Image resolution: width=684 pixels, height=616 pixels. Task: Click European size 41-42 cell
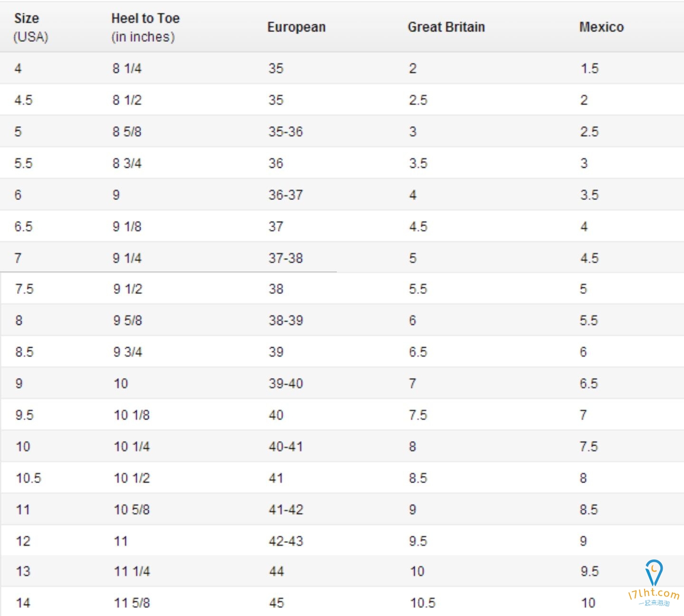tap(286, 510)
